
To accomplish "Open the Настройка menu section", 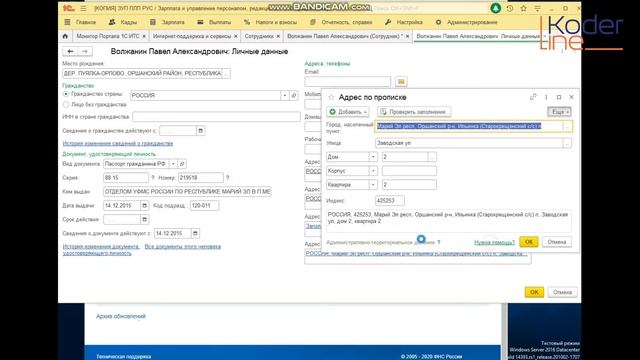I will 404,22.
